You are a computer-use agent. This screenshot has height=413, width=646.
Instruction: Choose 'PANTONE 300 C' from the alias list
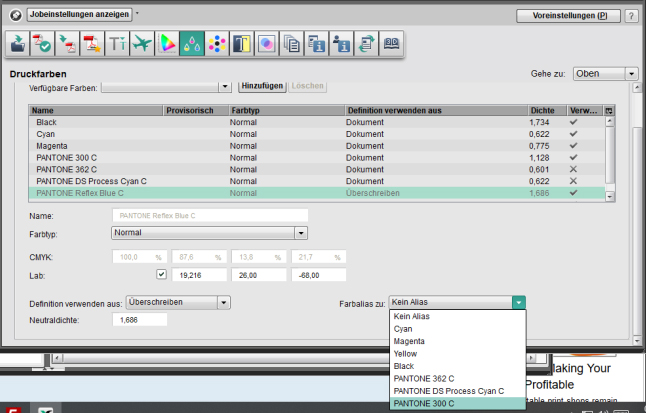(x=458, y=404)
